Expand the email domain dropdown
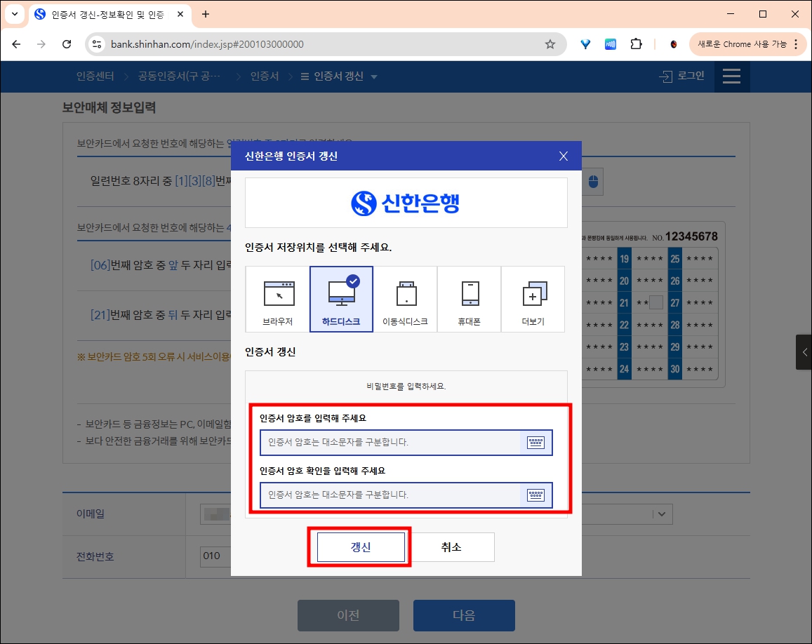Viewport: 812px width, 644px height. tap(660, 514)
